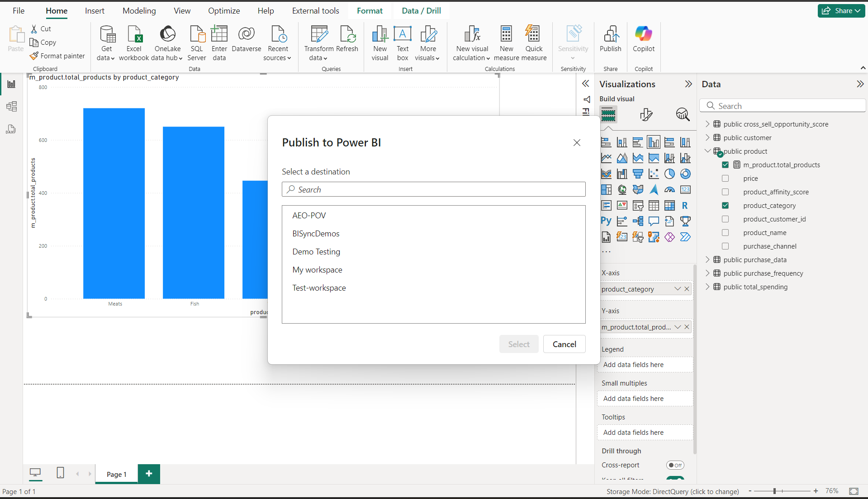Choose My workspace as destination
This screenshot has height=499, width=868.
(x=433, y=270)
